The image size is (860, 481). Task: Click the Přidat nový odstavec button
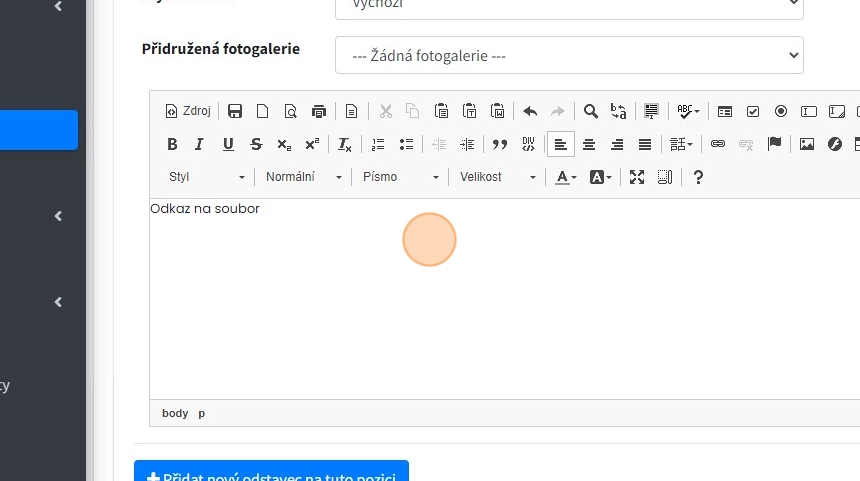pyautogui.click(x=271, y=474)
